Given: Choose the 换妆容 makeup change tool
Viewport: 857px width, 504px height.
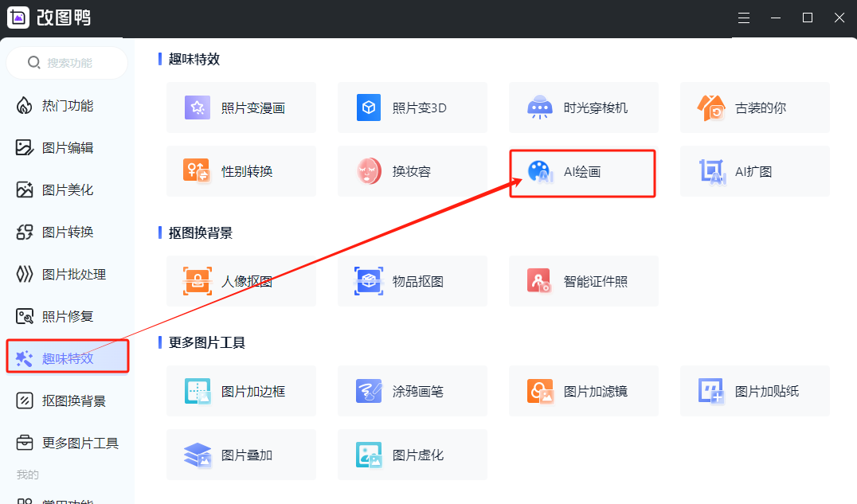Looking at the screenshot, I should tap(412, 171).
